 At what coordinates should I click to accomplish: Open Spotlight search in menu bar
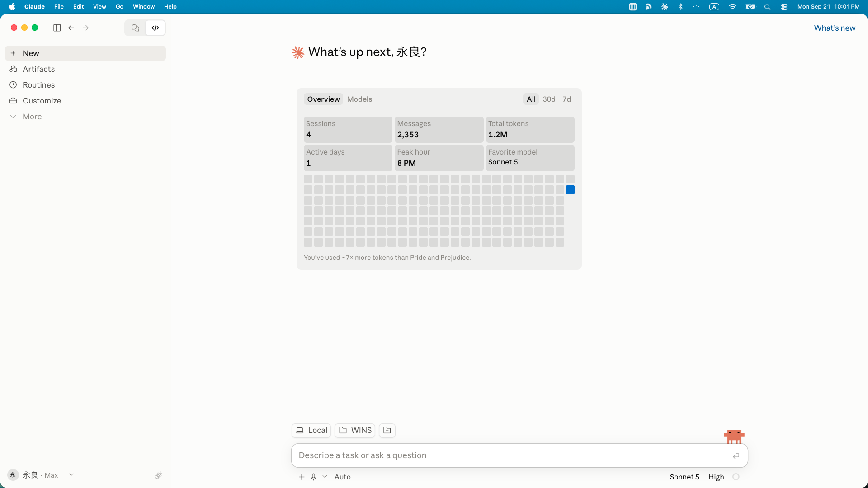(767, 7)
